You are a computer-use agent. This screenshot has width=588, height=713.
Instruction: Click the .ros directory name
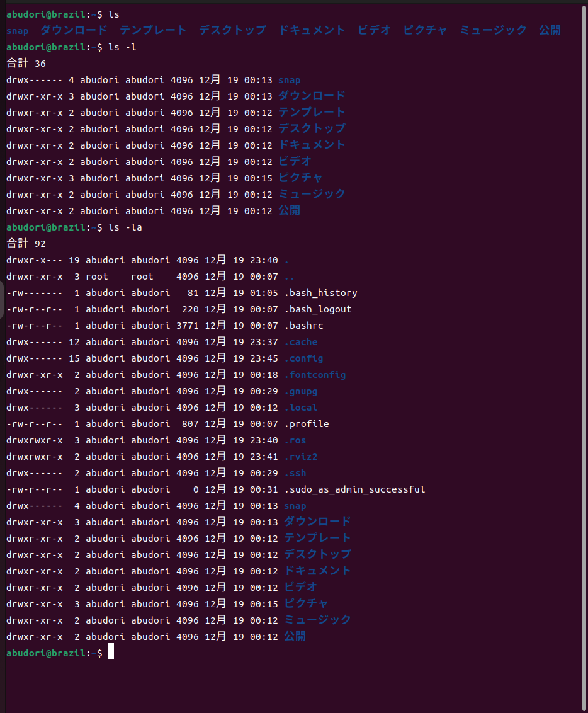coord(295,440)
